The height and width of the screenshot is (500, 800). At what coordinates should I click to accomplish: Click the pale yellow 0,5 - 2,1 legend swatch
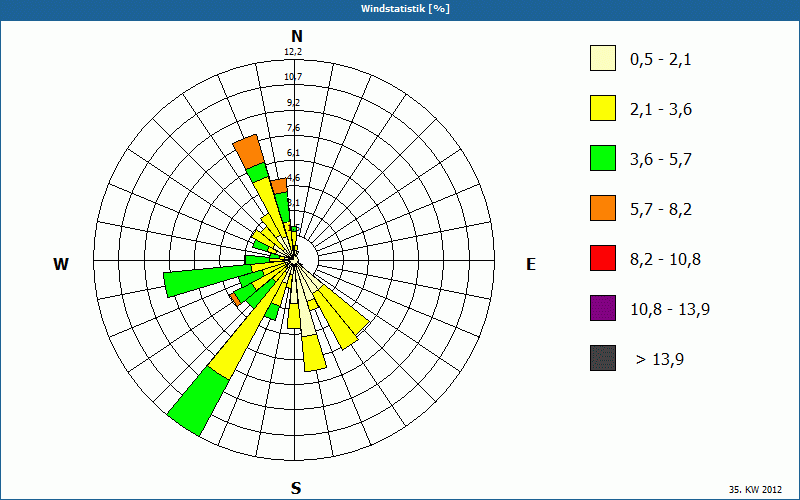tap(603, 58)
